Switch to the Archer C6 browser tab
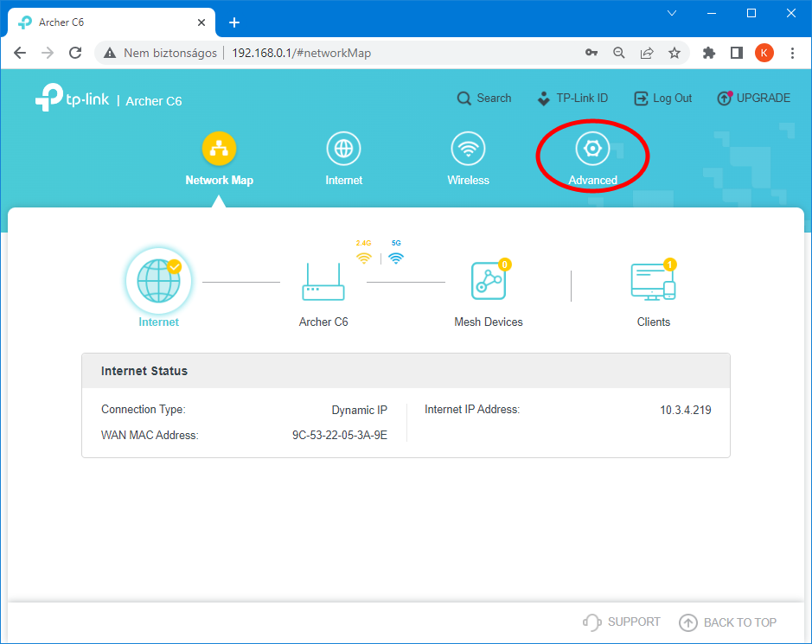812x644 pixels. pyautogui.click(x=112, y=22)
